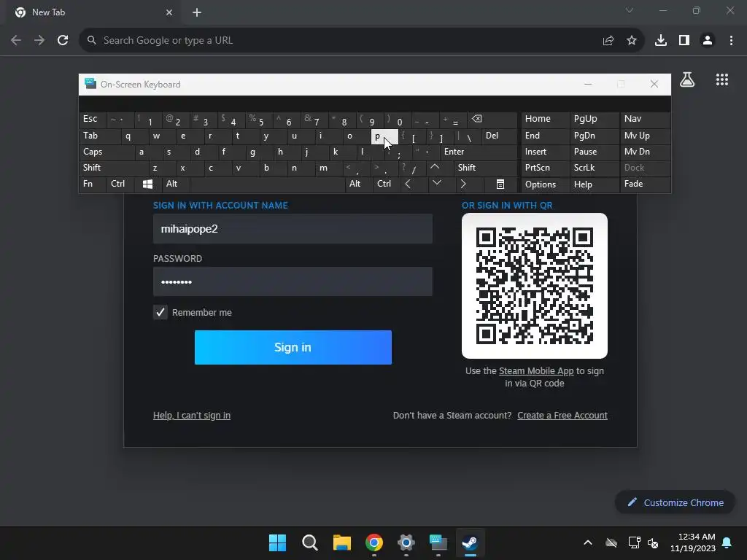Screen dimensions: 747x560
Task: Open Create a Free Account link
Action: (x=562, y=415)
